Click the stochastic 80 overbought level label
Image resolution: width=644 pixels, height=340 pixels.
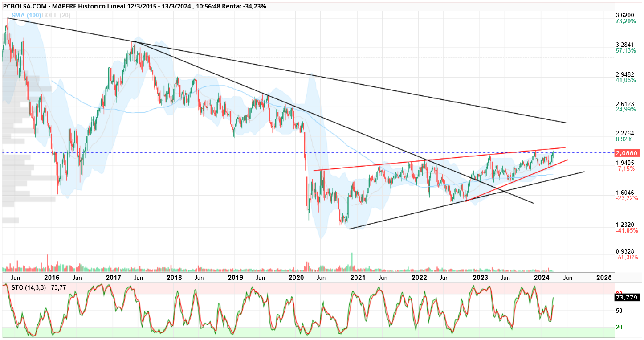coord(619,293)
